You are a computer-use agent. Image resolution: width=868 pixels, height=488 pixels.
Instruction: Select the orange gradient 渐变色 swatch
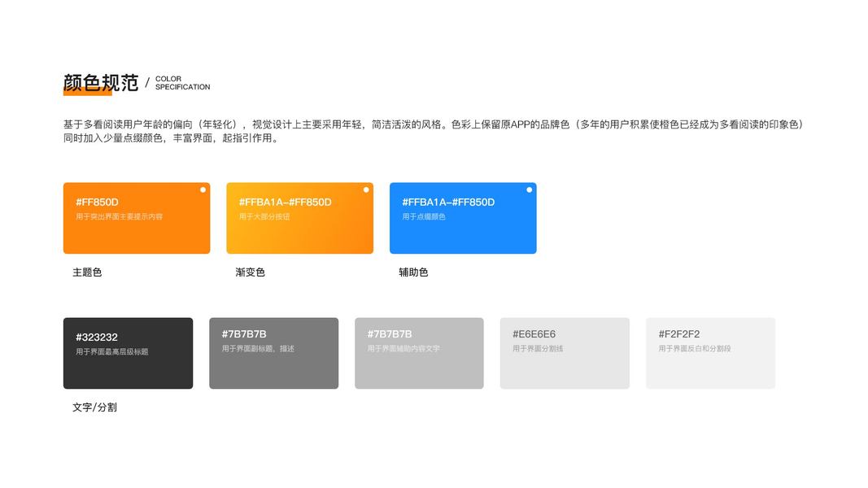pyautogui.click(x=299, y=218)
